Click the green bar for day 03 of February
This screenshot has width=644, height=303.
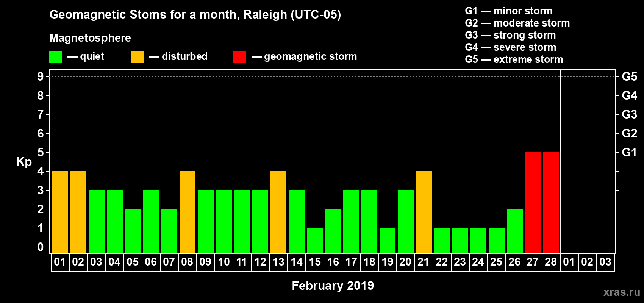97,222
